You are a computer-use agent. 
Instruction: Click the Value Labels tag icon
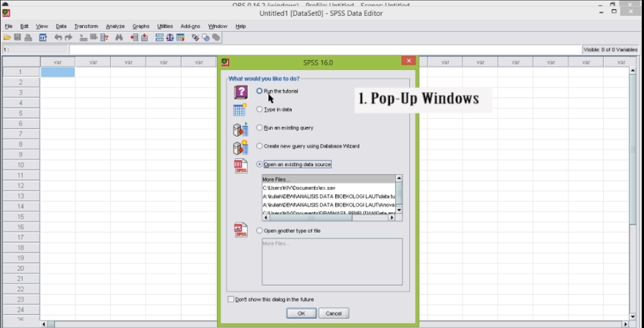(195, 37)
